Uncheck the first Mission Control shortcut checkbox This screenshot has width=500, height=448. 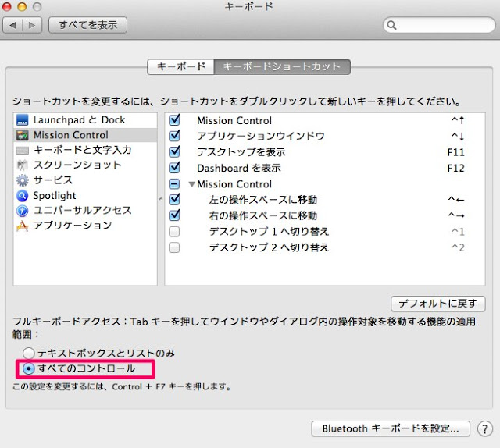click(174, 120)
